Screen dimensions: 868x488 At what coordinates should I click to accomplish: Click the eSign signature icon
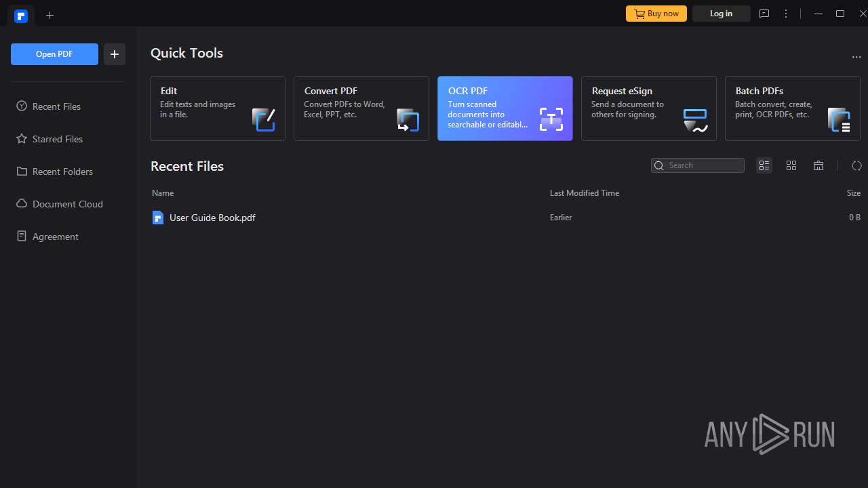695,120
